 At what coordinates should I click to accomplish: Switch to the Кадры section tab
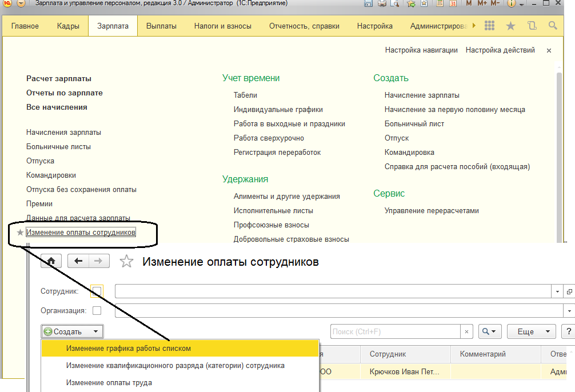(68, 26)
